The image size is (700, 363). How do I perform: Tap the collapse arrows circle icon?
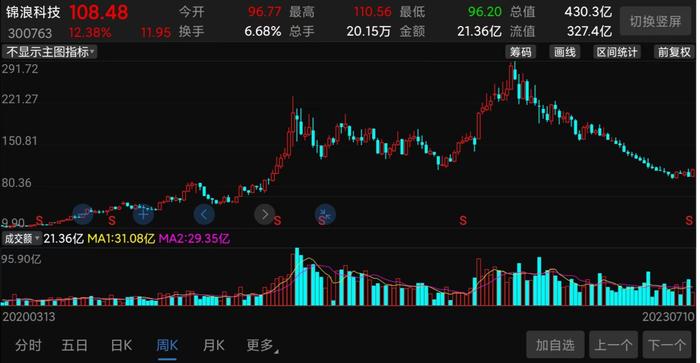click(x=325, y=215)
